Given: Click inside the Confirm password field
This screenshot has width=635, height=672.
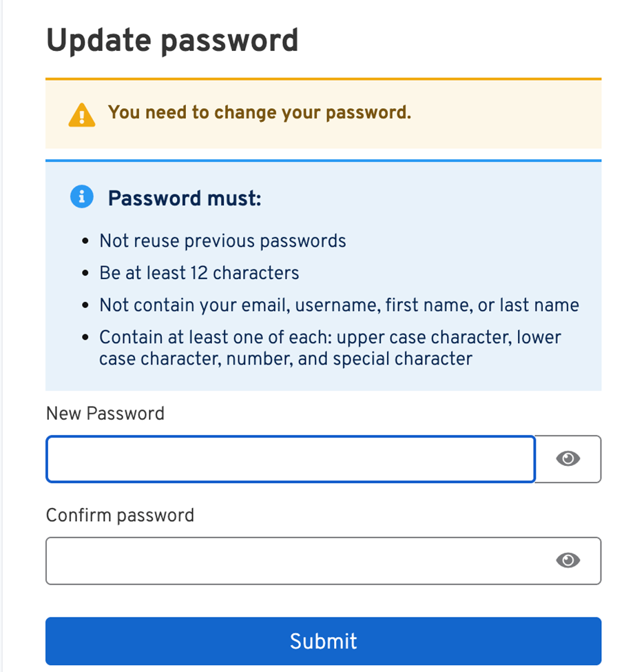Looking at the screenshot, I should (x=289, y=560).
